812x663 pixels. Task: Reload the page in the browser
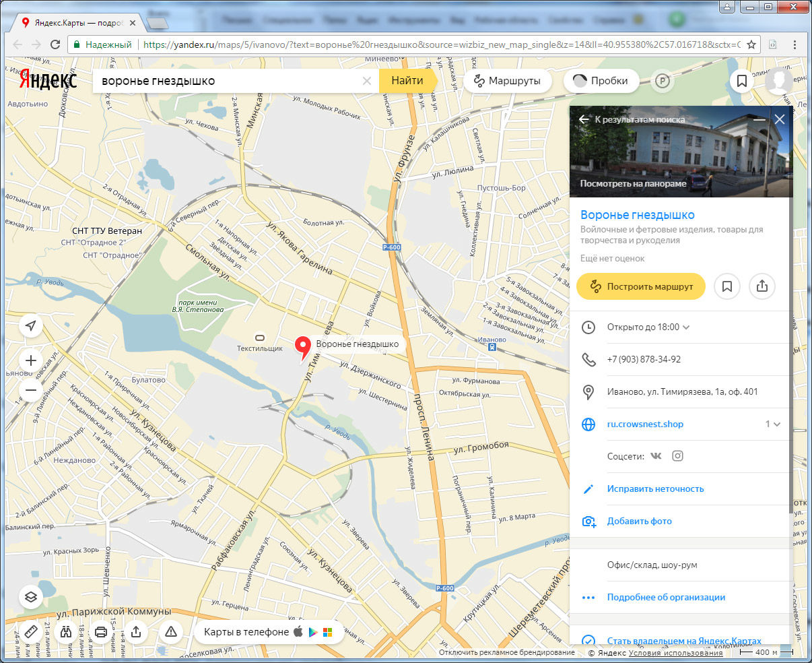click(x=55, y=44)
